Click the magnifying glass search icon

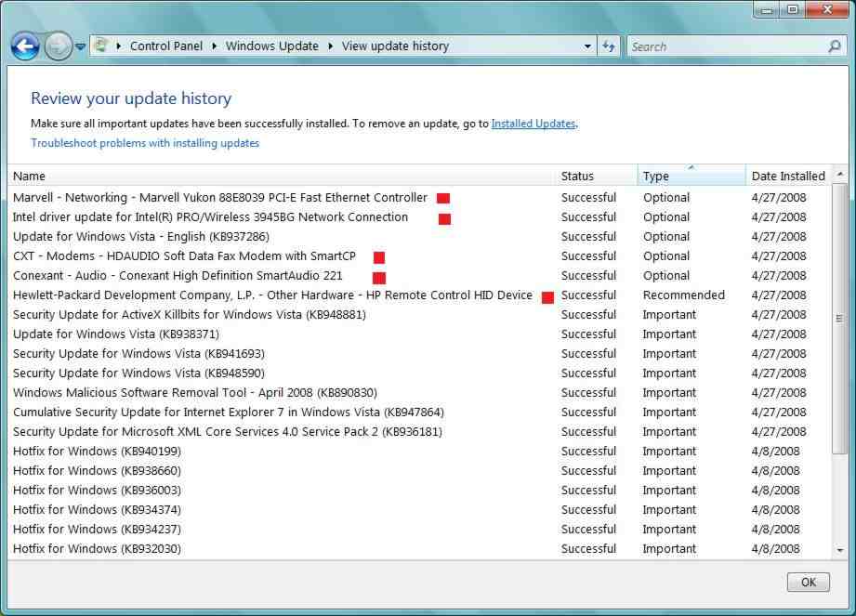pos(835,46)
